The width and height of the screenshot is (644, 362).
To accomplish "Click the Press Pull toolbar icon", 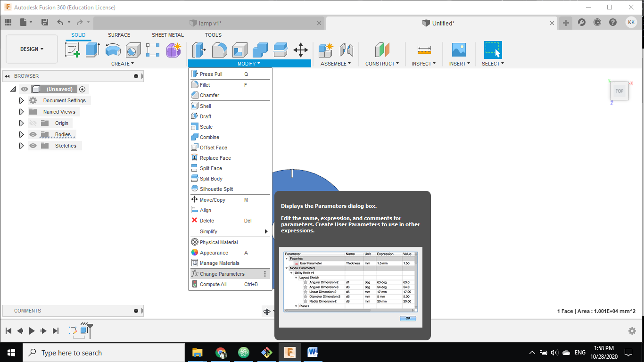I will (199, 49).
